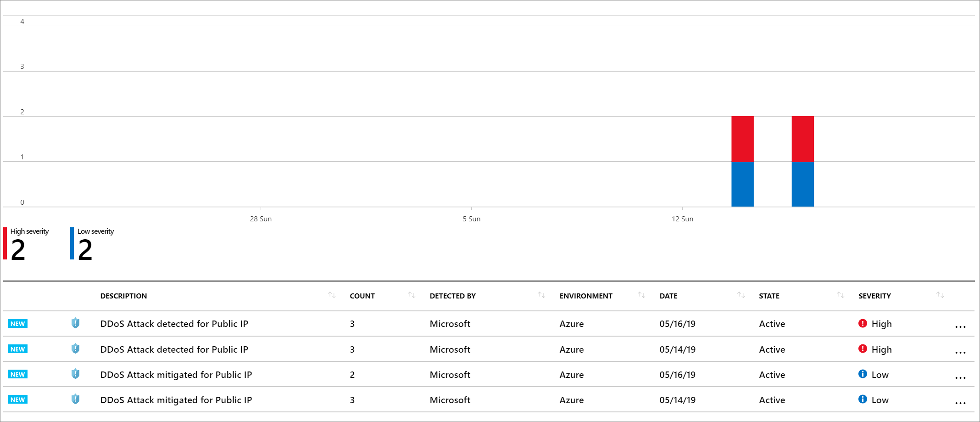Open first DDoS Attack detected alert

[x=174, y=324]
